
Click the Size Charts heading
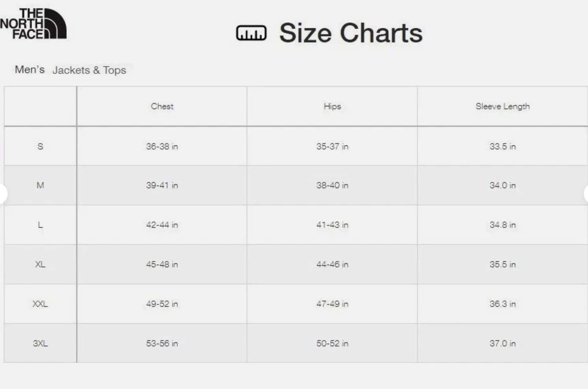pyautogui.click(x=351, y=33)
